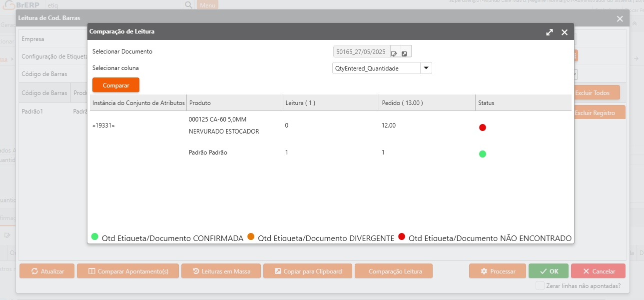This screenshot has height=300, width=644.
Task: Toggle Zerar linhas não apontadas checkbox
Action: 540,285
